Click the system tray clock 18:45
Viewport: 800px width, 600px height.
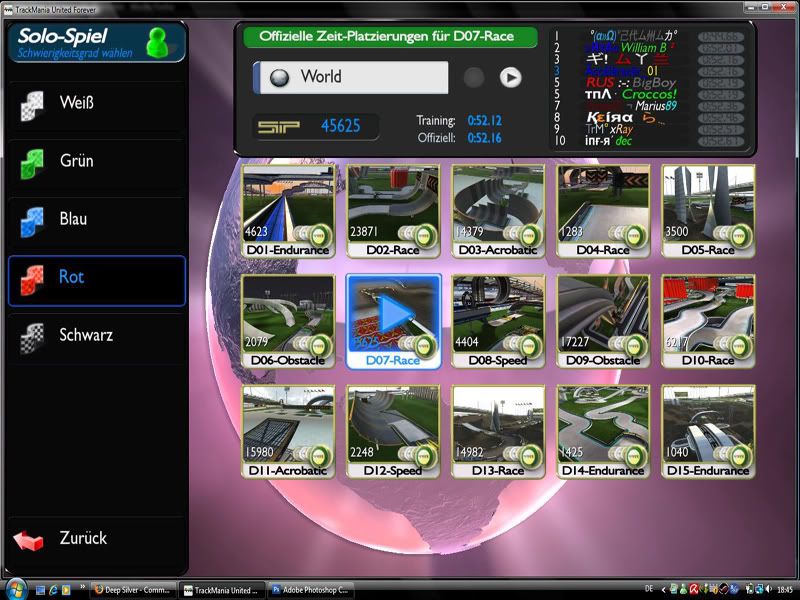(785, 590)
